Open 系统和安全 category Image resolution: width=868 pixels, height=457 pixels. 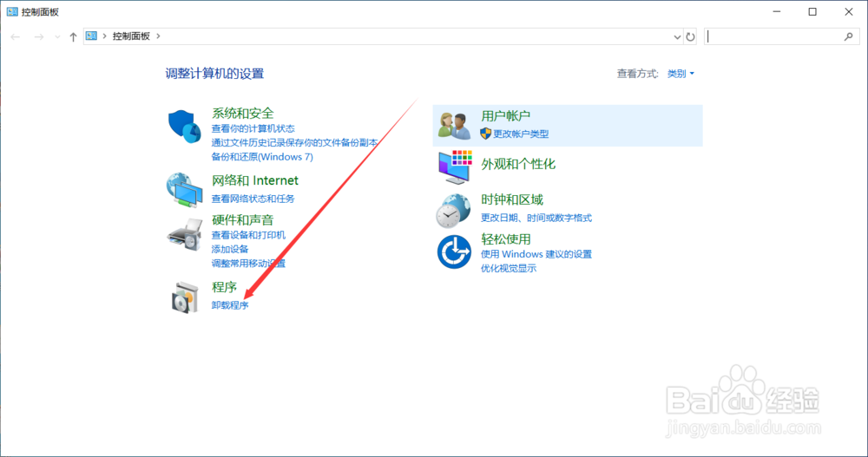click(242, 114)
